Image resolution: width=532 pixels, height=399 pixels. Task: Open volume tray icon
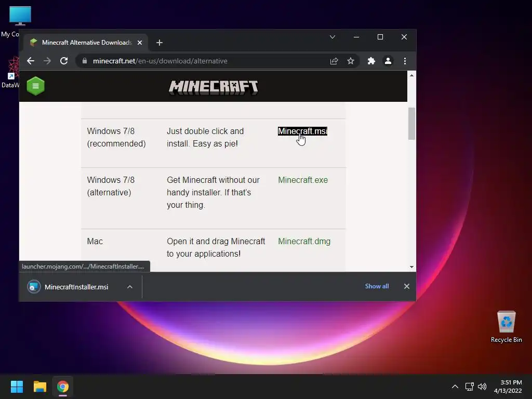[x=482, y=387]
